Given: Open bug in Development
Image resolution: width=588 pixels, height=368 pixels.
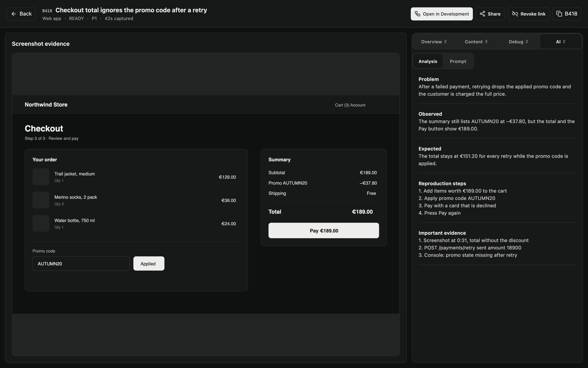Looking at the screenshot, I should [x=441, y=14].
